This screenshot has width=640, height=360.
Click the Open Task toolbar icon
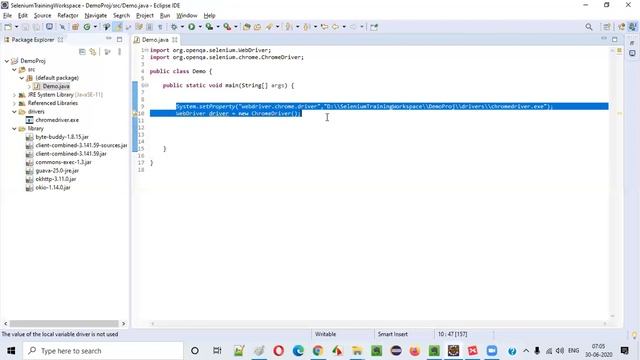pyautogui.click(x=258, y=27)
